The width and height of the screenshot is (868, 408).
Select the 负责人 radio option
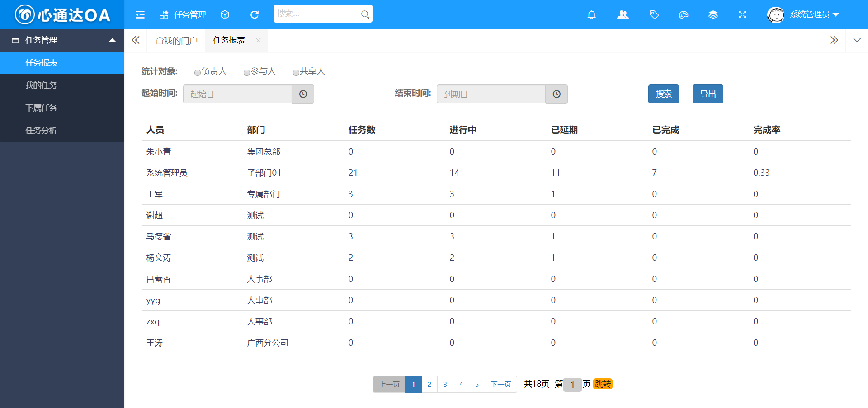(197, 72)
